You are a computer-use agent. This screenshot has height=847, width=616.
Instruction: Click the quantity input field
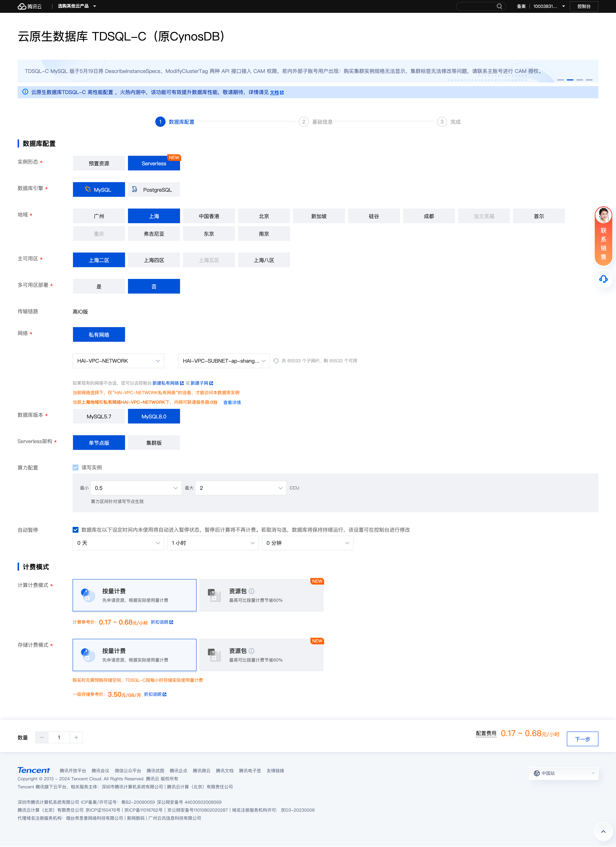[59, 737]
